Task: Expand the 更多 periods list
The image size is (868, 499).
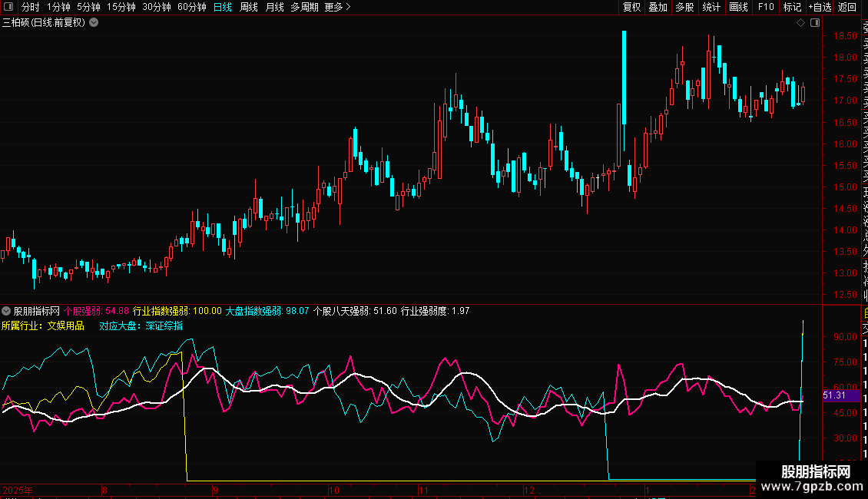Action: (337, 7)
